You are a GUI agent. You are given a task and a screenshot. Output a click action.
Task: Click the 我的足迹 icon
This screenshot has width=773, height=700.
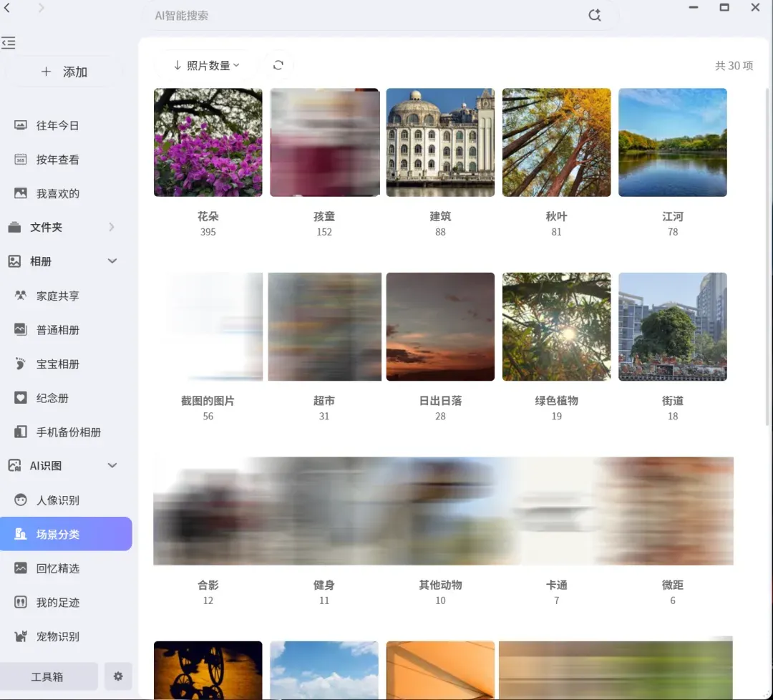click(x=21, y=602)
